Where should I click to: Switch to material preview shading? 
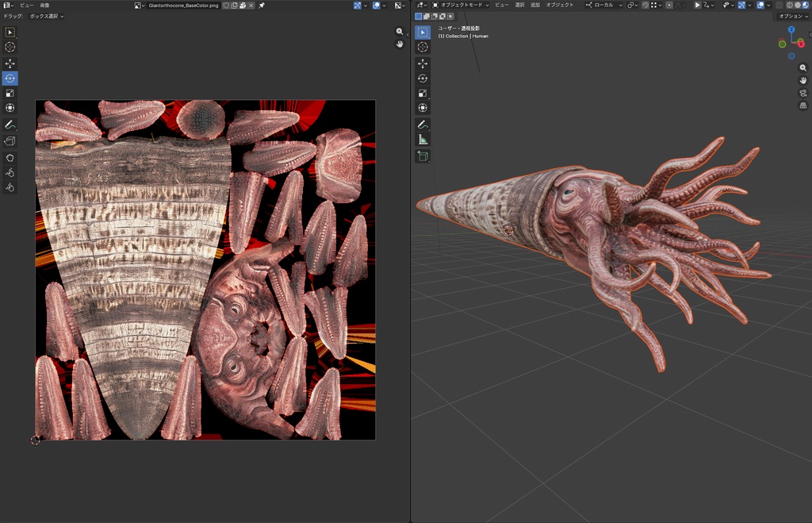tap(806, 6)
